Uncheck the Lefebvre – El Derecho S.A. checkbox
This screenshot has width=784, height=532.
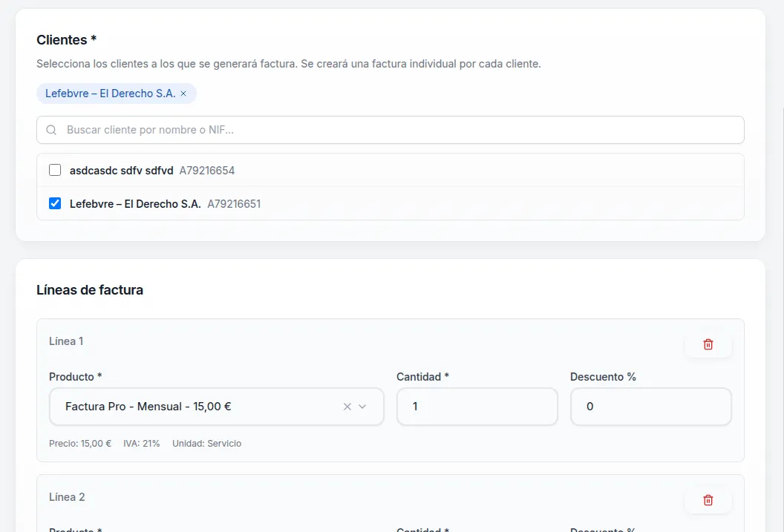coord(55,203)
